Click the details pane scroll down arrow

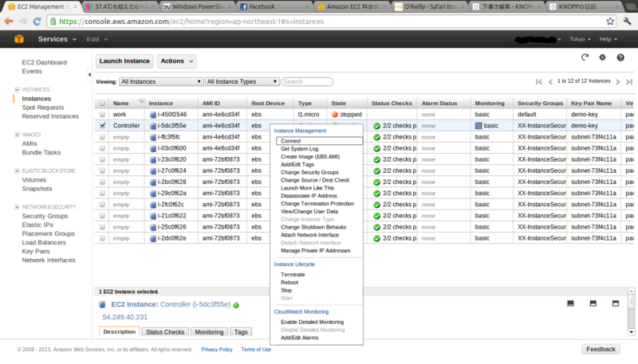[631, 332]
